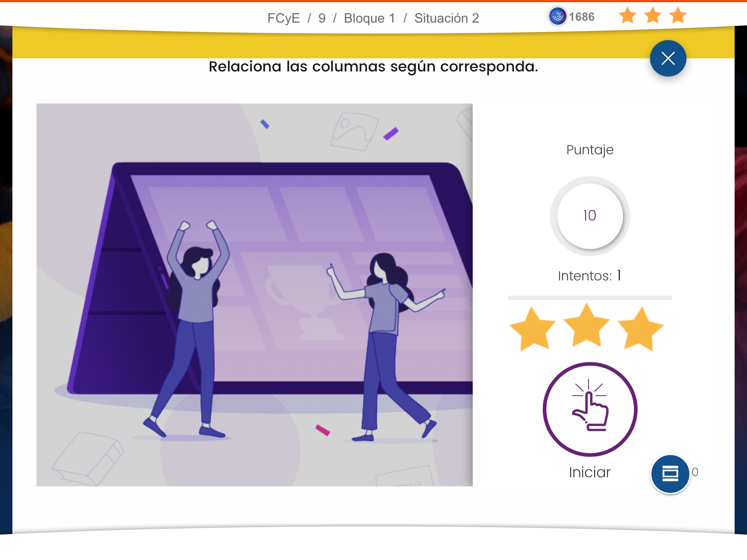This screenshot has width=747, height=560.
Task: Select Situación 2 breadcrumb item
Action: [446, 18]
